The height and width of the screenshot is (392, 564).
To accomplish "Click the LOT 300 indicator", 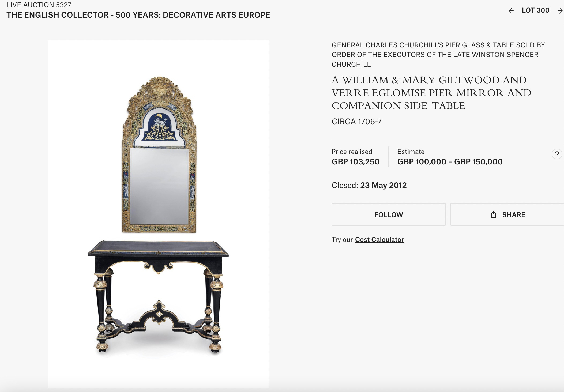I will tap(535, 10).
